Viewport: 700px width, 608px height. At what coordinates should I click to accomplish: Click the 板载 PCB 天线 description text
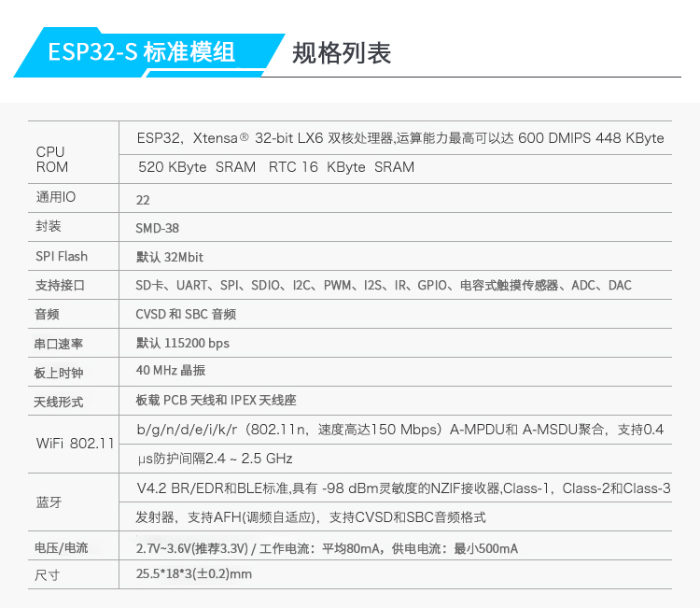coord(216,401)
